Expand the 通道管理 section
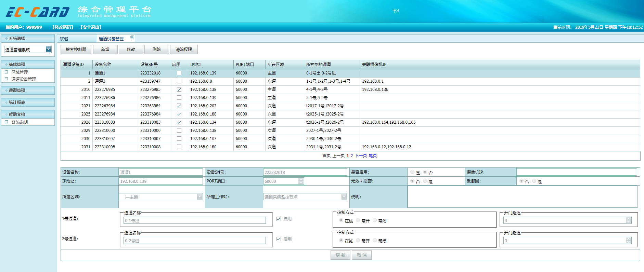This screenshot has height=272, width=644. [28, 90]
